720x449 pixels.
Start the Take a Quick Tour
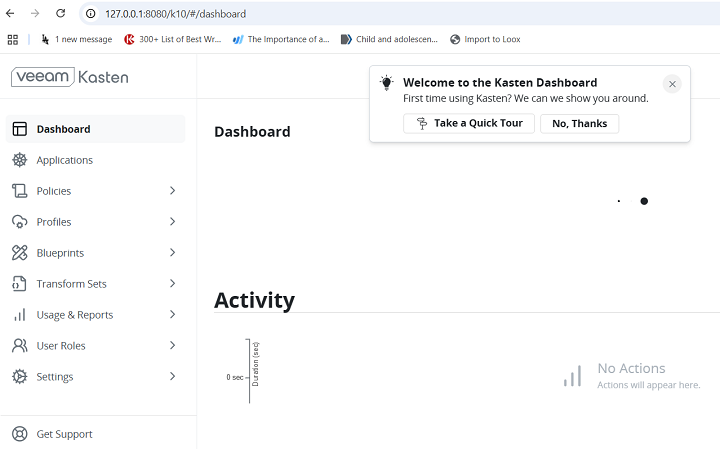(x=469, y=123)
